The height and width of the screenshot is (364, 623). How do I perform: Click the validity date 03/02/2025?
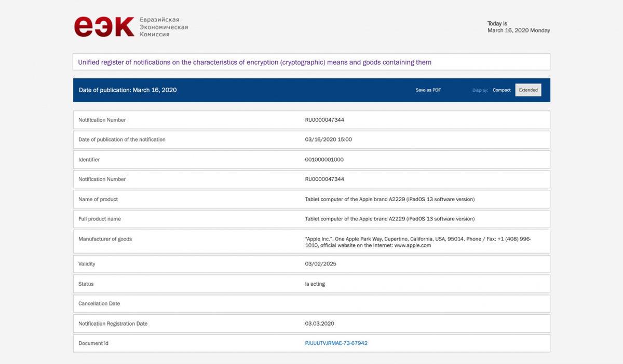pyautogui.click(x=320, y=264)
